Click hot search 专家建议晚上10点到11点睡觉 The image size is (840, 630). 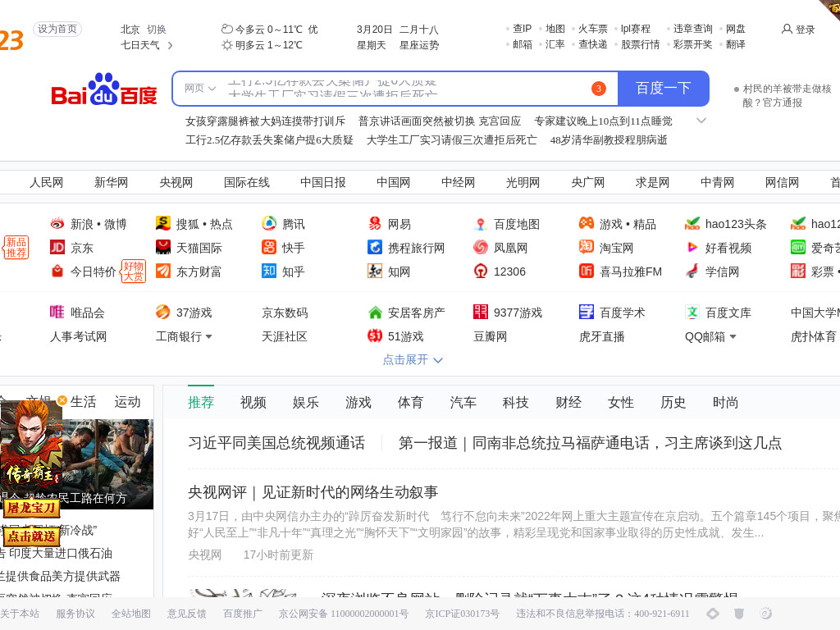pos(603,121)
